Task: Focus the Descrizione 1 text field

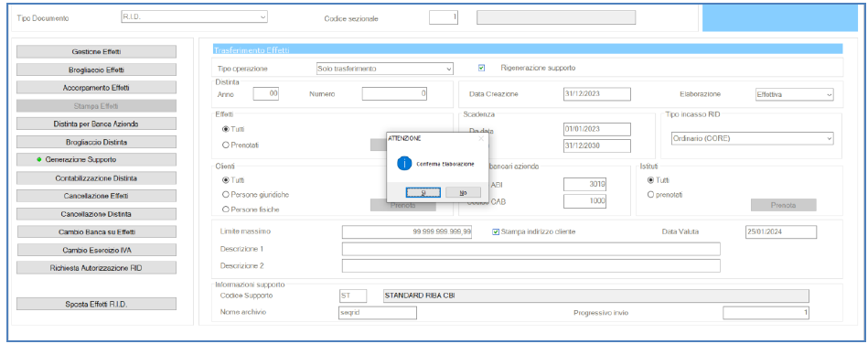Action: pos(530,249)
